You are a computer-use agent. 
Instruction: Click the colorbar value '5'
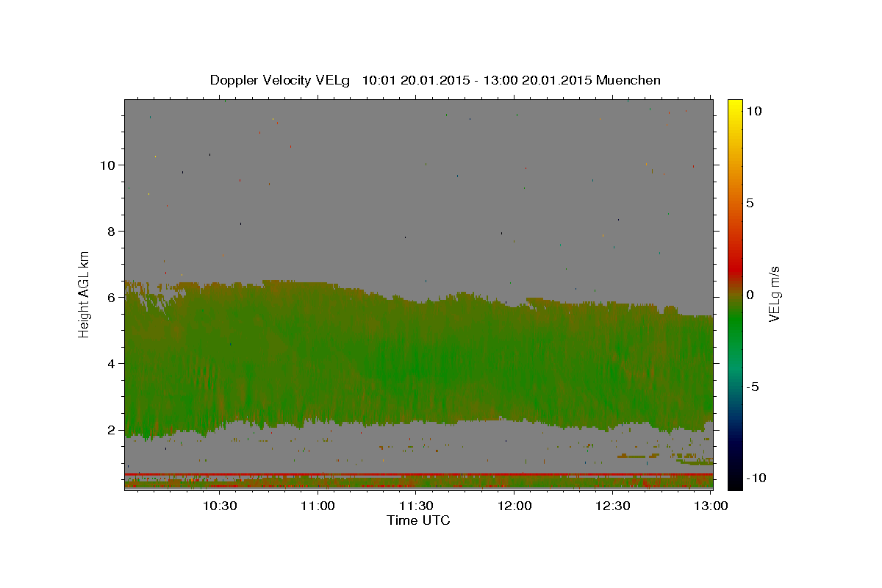coord(750,203)
